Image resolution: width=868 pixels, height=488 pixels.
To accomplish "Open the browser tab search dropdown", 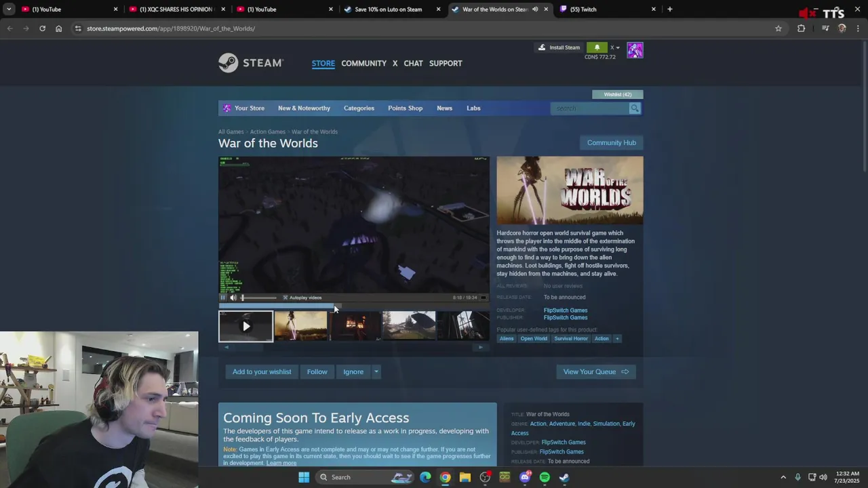I will pyautogui.click(x=9, y=9).
